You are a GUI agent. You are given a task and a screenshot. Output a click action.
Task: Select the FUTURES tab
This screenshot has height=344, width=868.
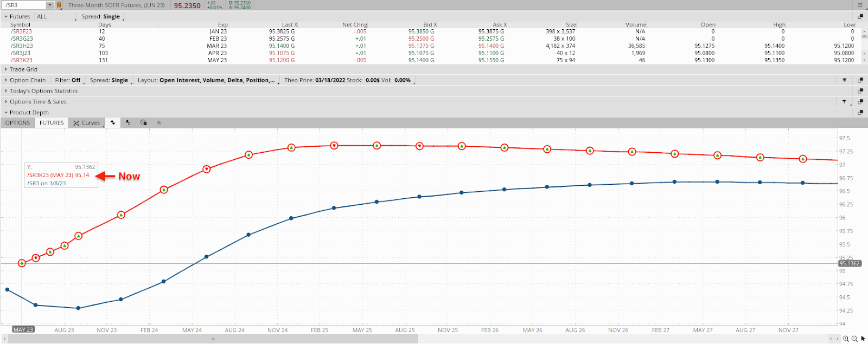click(x=52, y=123)
